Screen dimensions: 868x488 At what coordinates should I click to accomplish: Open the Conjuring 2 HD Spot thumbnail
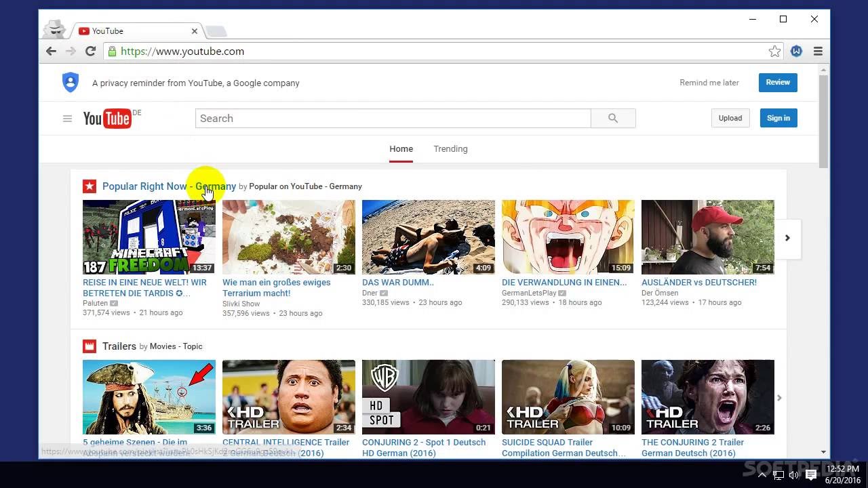[429, 397]
